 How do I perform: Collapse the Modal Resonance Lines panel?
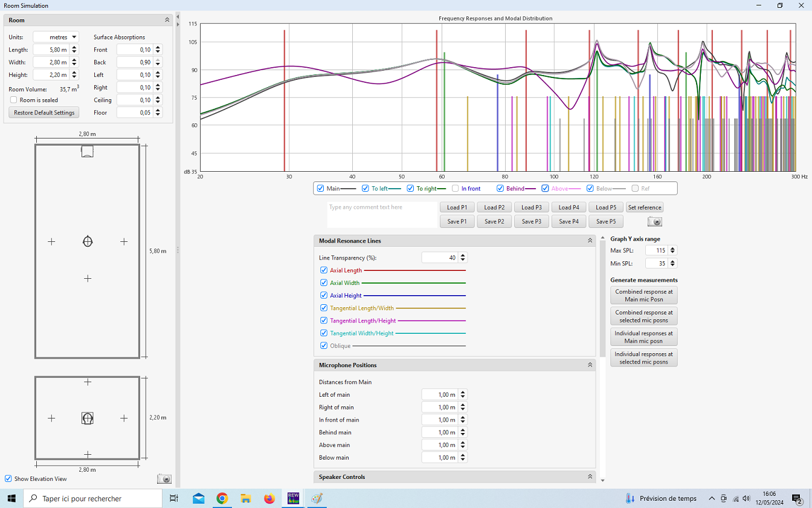590,241
